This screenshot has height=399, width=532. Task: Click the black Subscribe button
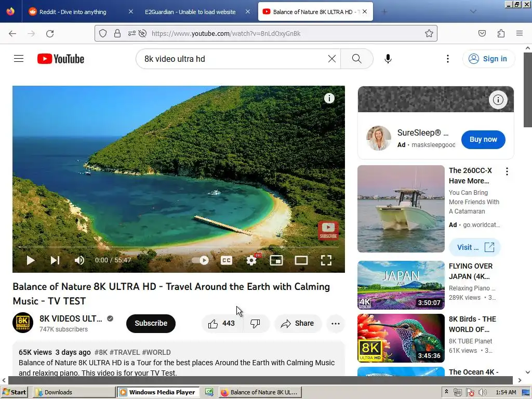pyautogui.click(x=151, y=323)
